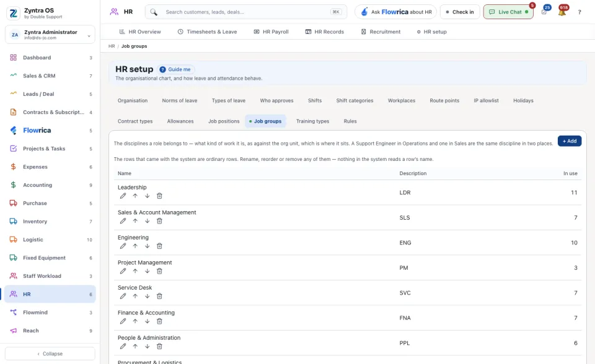Edit Project Management job group

[x=123, y=271]
